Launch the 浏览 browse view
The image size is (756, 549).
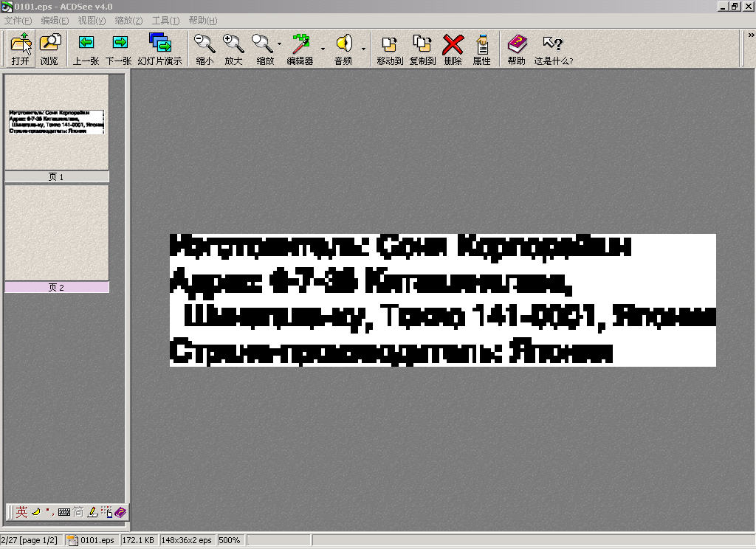[49, 49]
